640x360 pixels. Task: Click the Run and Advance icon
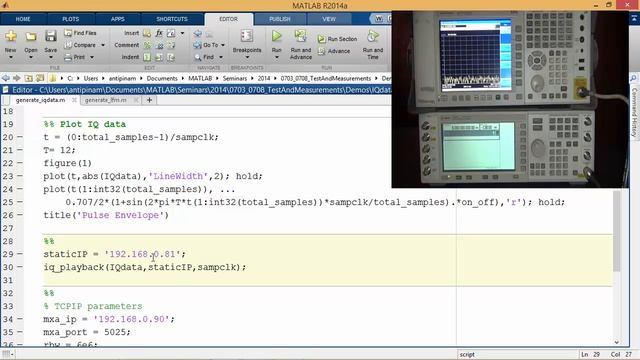tap(301, 36)
